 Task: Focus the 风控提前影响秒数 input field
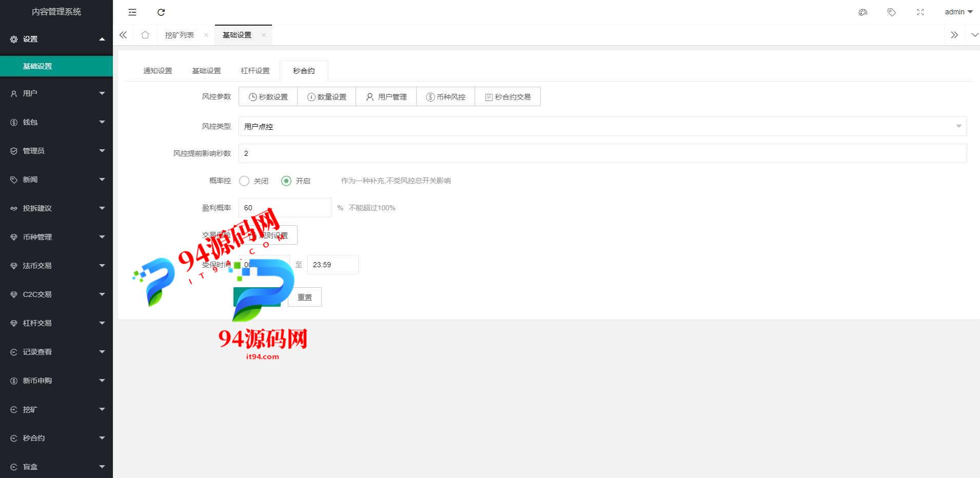tap(603, 153)
